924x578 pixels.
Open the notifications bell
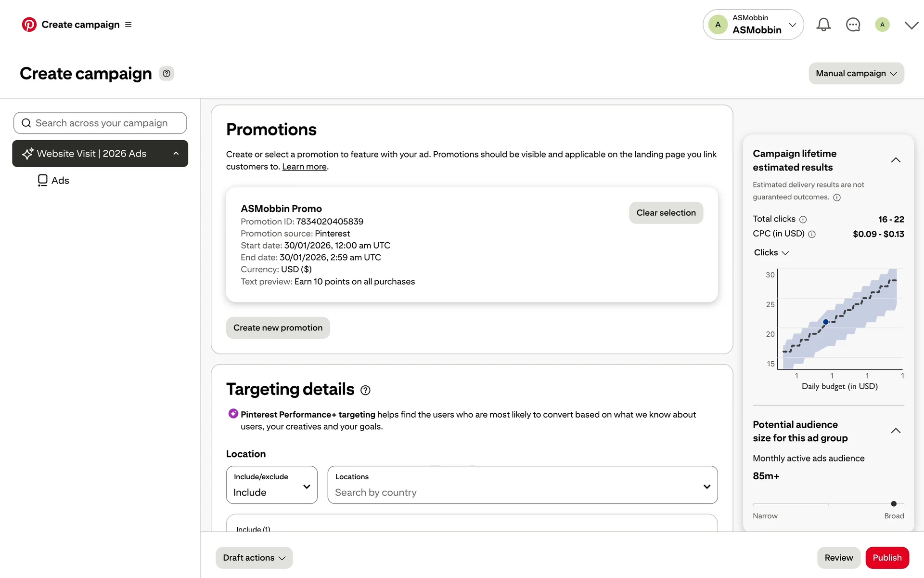click(823, 25)
